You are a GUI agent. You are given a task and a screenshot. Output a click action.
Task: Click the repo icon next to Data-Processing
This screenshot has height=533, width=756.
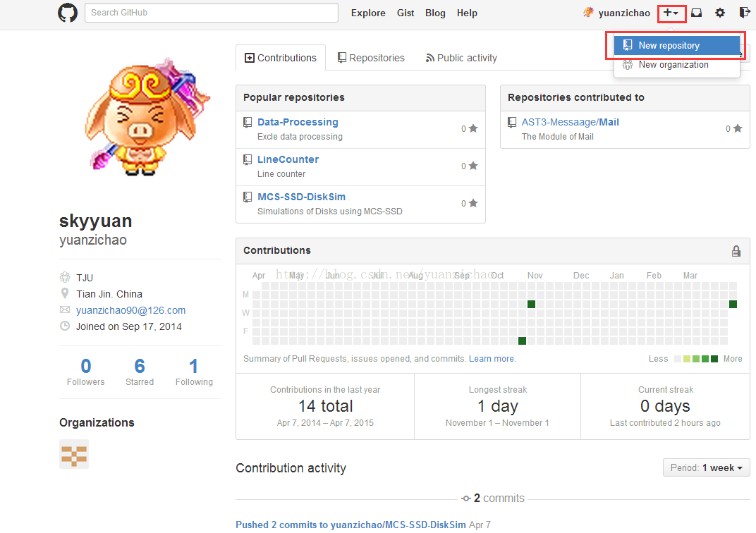(248, 123)
